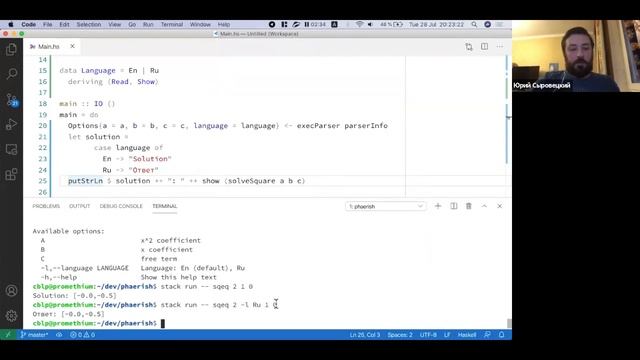Open the Window menu
640x360 pixels.
pos(200,24)
